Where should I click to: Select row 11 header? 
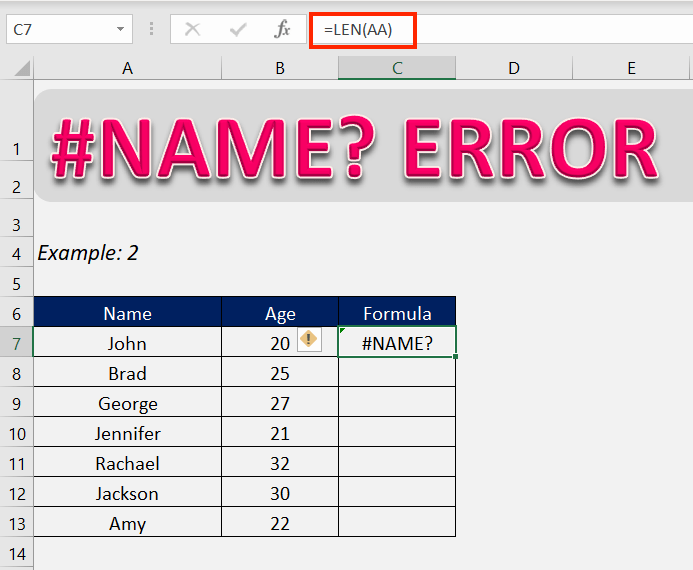click(x=16, y=462)
